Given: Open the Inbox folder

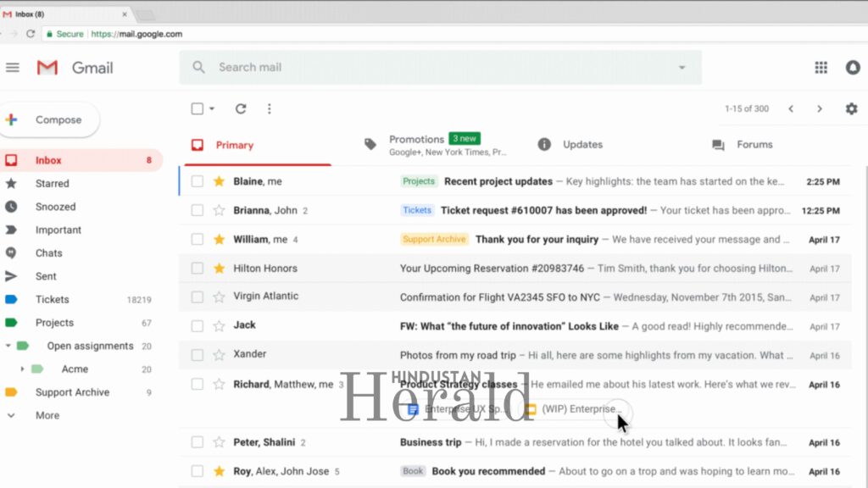Looking at the screenshot, I should coord(81,160).
